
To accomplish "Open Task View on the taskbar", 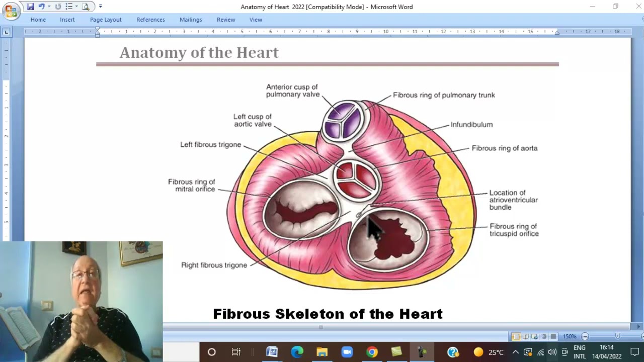I will 235,352.
